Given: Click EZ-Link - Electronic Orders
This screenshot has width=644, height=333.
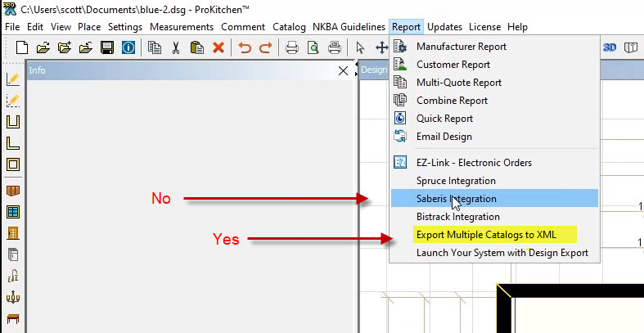Looking at the screenshot, I should coord(474,162).
